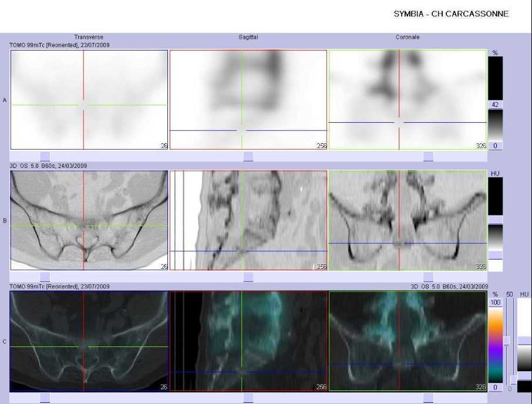The width and height of the screenshot is (532, 404).
Task: Click the Transverse column heading
Action: click(89, 37)
